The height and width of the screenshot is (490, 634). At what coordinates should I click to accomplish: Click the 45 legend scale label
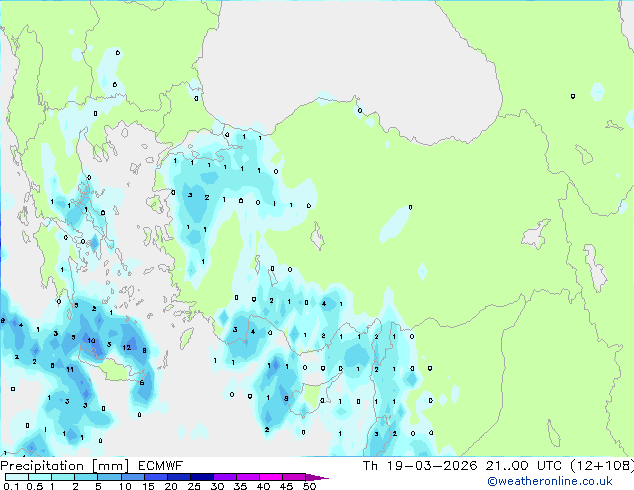pyautogui.click(x=286, y=486)
